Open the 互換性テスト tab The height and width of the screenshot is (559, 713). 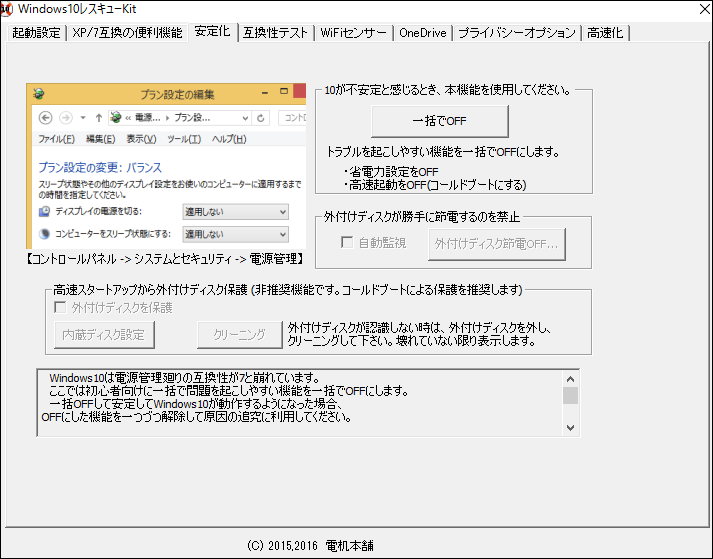pos(276,33)
